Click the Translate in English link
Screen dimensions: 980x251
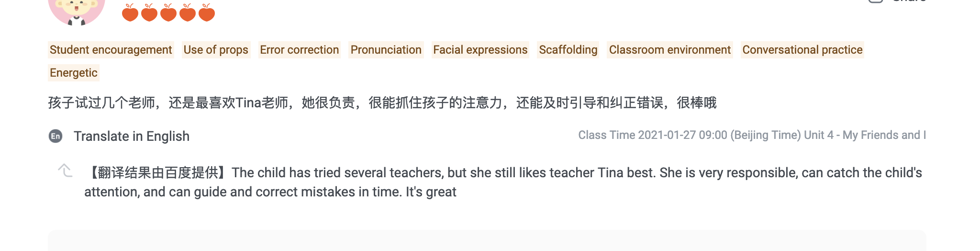tap(132, 137)
